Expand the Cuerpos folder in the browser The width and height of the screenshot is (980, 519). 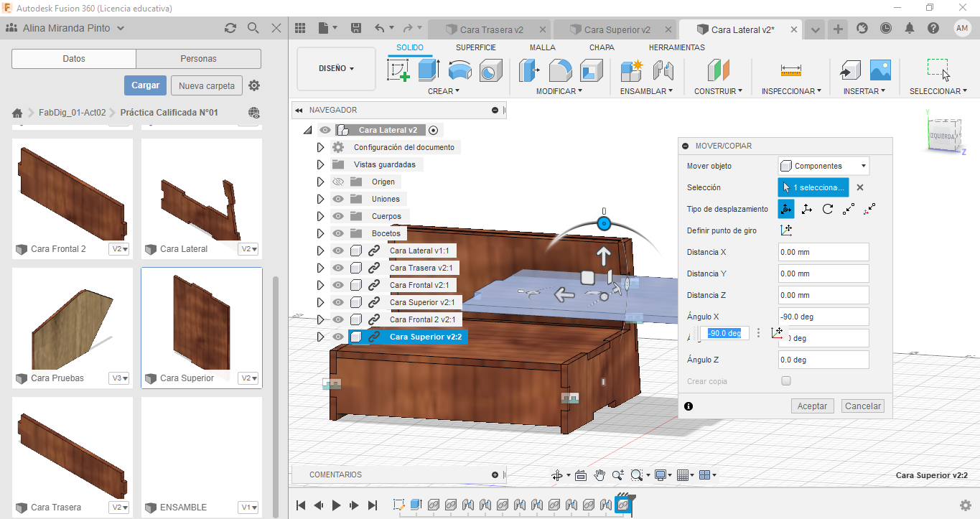[321, 216]
